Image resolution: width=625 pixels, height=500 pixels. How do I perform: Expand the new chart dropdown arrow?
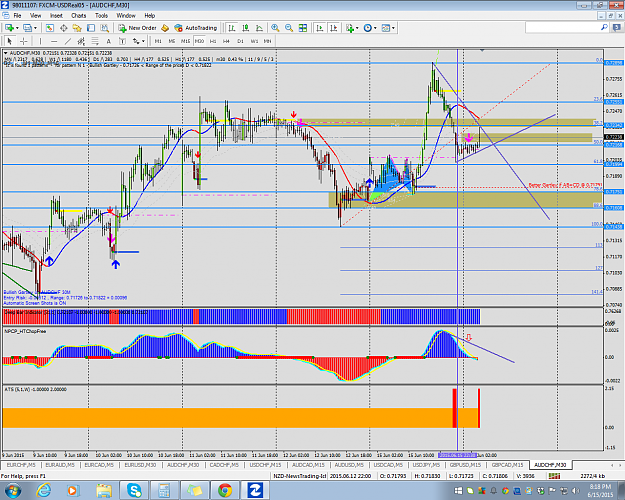click(17, 28)
